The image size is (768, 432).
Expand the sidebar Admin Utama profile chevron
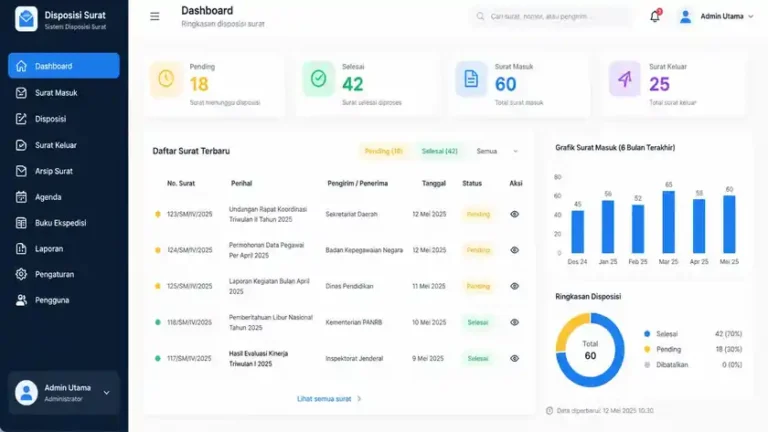[x=106, y=393]
